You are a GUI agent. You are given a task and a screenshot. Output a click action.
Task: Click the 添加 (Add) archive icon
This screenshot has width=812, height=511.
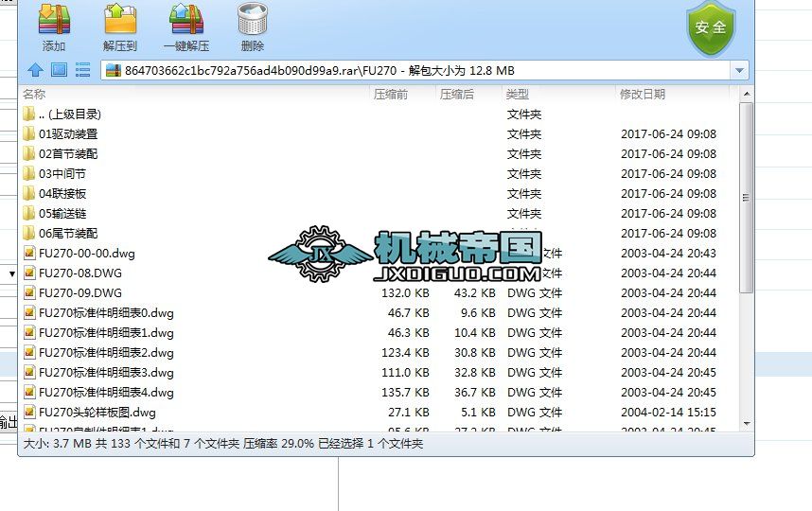tap(54, 19)
